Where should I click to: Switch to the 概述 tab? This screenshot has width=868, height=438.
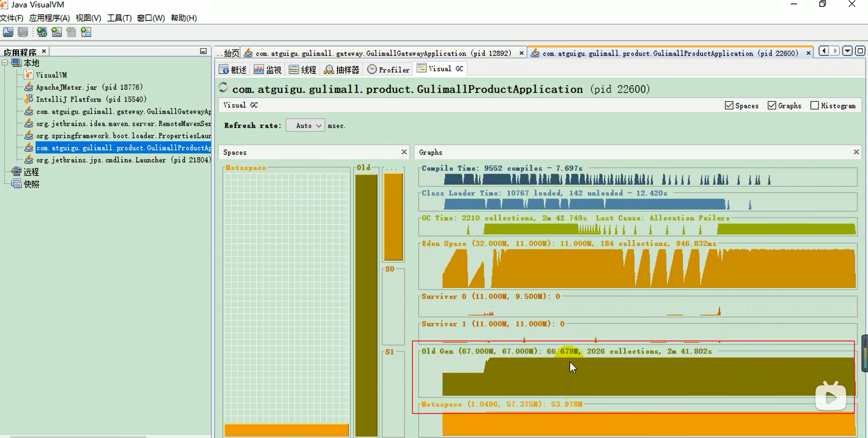(233, 69)
